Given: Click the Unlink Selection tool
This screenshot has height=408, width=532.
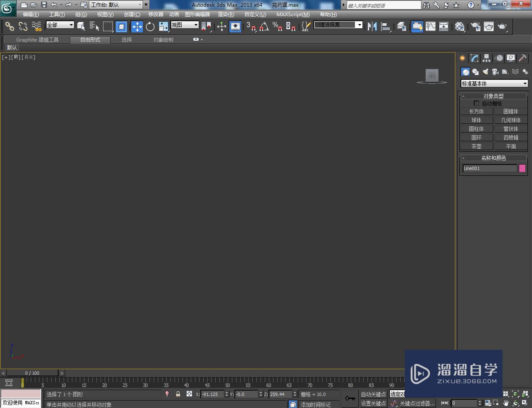Looking at the screenshot, I should tap(23, 27).
